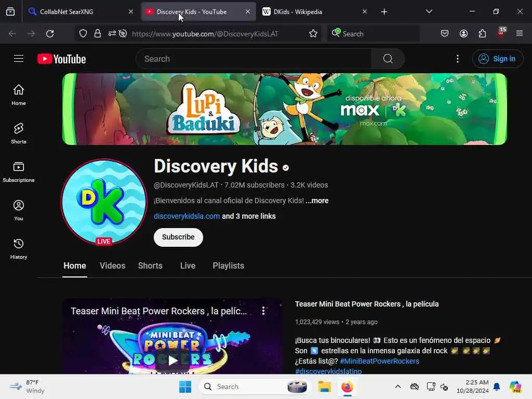
Task: Click the blocked autoplay icon in the address bar
Action: [123, 34]
